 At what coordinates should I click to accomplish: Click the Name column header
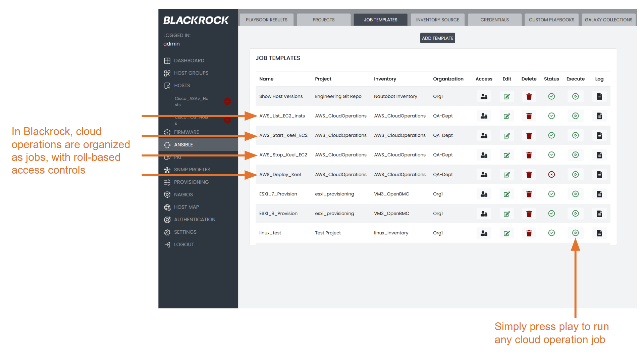266,79
